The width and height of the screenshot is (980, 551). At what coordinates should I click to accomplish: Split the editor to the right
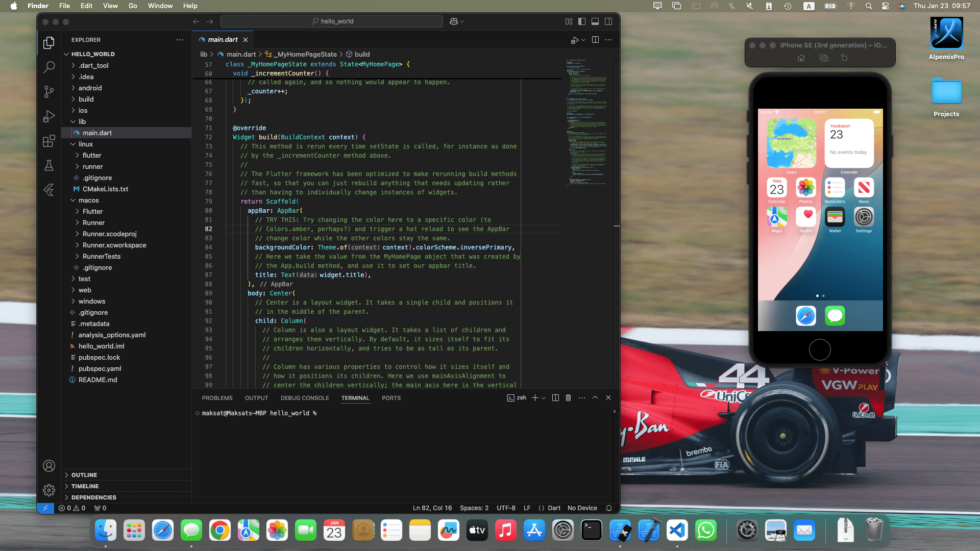595,40
